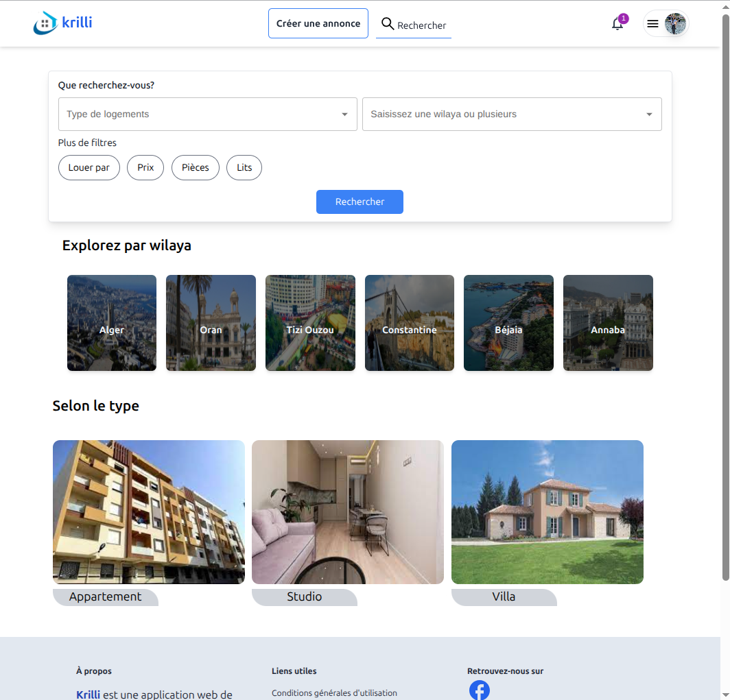Open the notifications bell
The height and width of the screenshot is (700, 730).
point(617,24)
